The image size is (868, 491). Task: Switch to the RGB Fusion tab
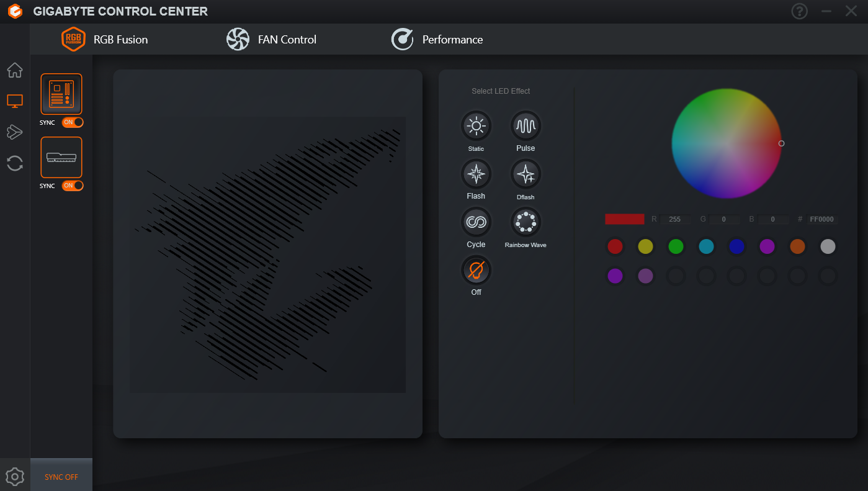click(x=105, y=39)
